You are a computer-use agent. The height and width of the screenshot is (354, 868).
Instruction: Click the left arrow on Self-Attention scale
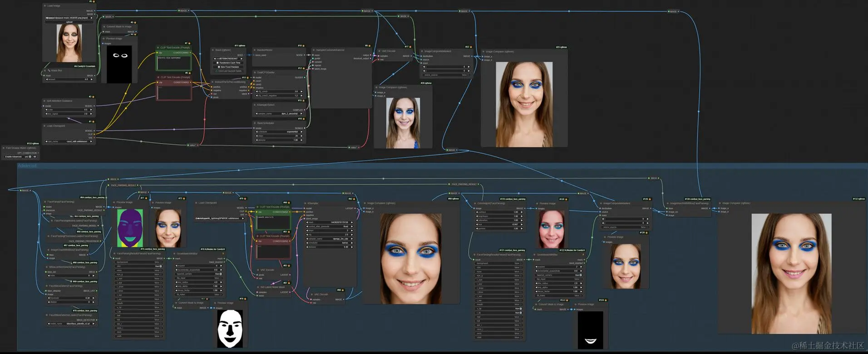tap(46, 110)
